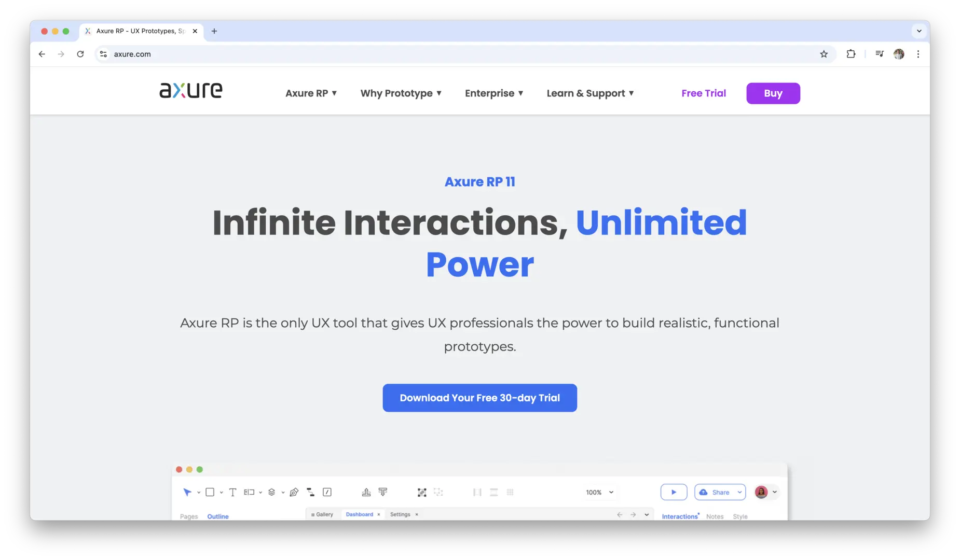This screenshot has width=960, height=560.
Task: Expand the Why Prototype dropdown
Action: click(401, 93)
